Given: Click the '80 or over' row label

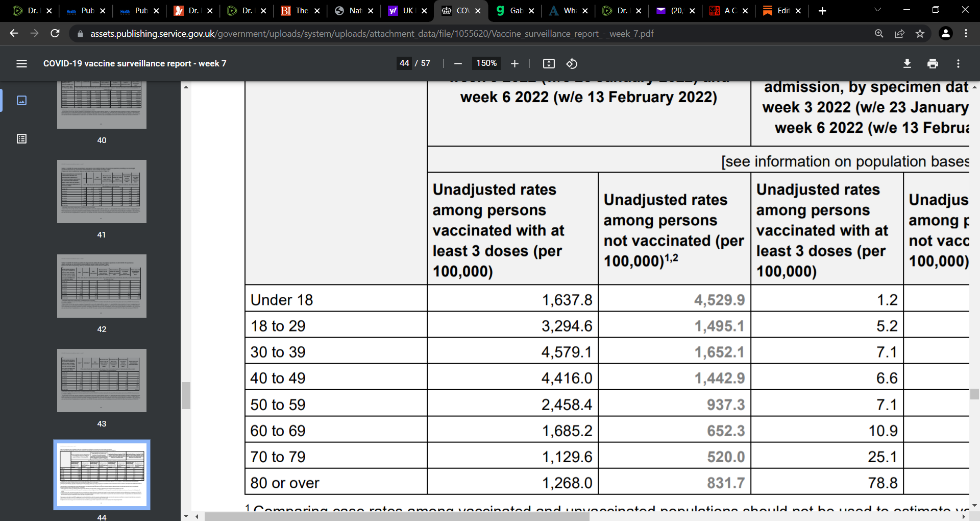Looking at the screenshot, I should pyautogui.click(x=284, y=483).
